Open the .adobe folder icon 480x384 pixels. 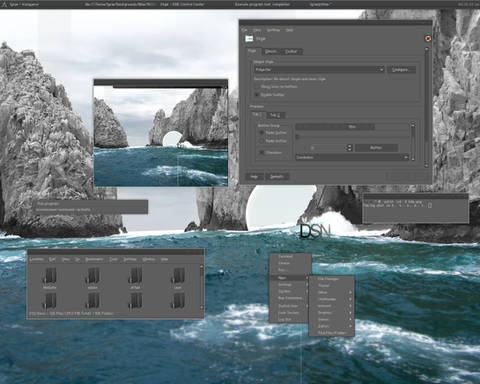pyautogui.click(x=93, y=276)
